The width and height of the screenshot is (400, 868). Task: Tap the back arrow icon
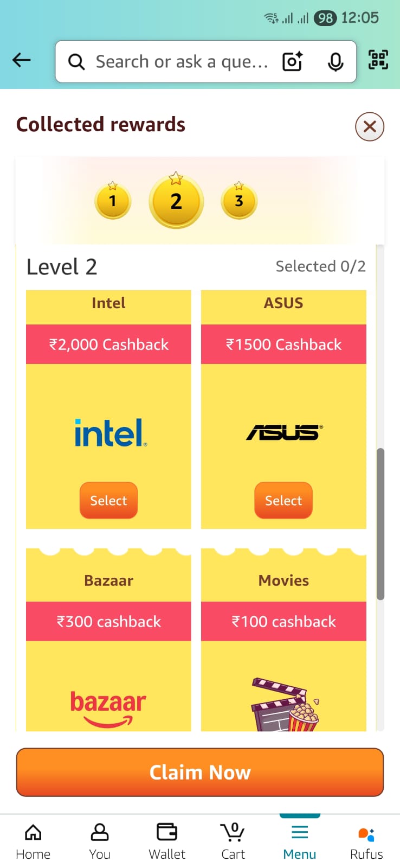click(22, 60)
